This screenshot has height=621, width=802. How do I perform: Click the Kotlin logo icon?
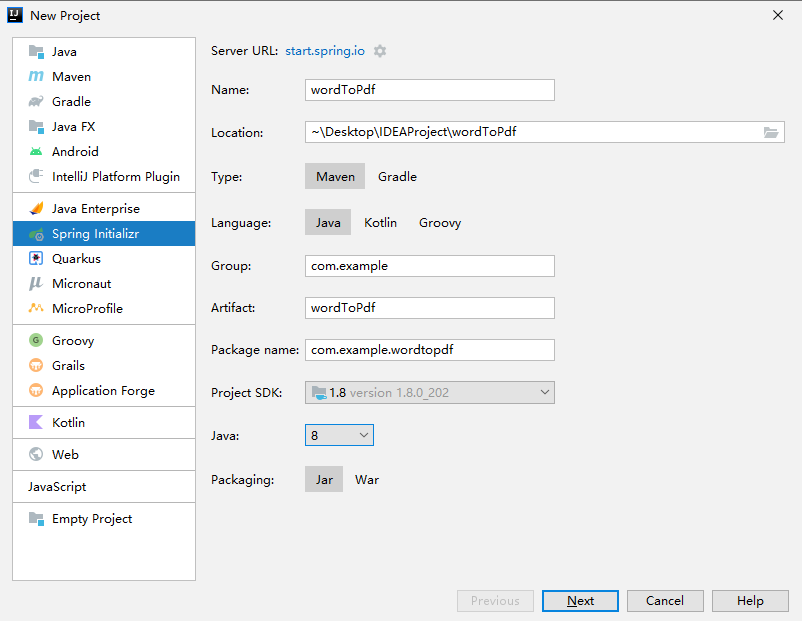(x=36, y=422)
